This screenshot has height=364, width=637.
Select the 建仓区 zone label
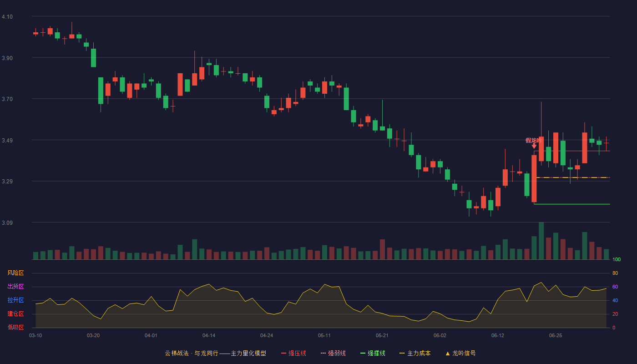click(16, 314)
